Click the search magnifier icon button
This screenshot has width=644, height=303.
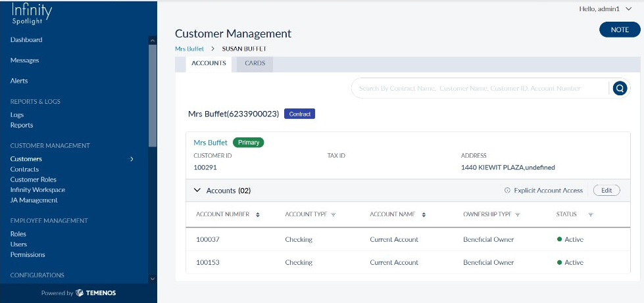(619, 89)
